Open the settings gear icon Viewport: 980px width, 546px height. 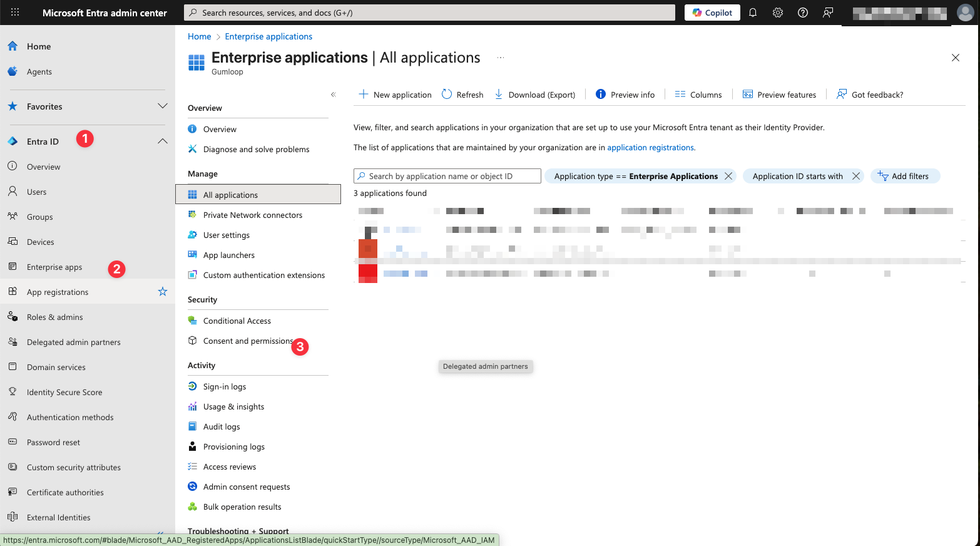[x=778, y=13]
